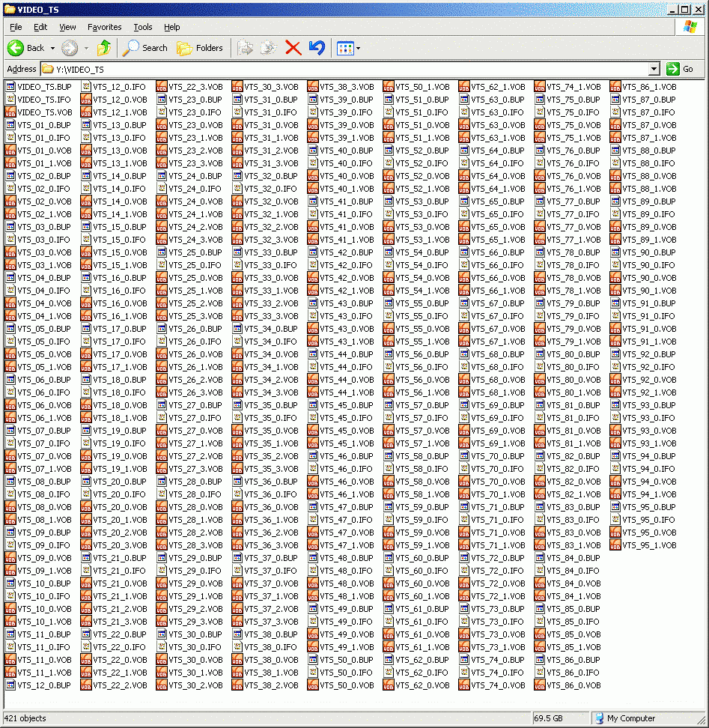Select the VTS_95_1.VOB file icon
The height and width of the screenshot is (728, 709).
(615, 545)
